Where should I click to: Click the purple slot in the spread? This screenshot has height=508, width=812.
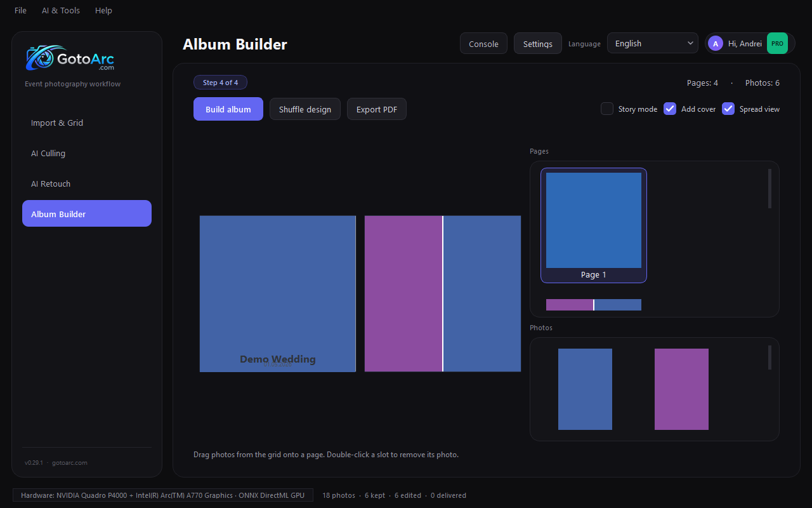(403, 293)
